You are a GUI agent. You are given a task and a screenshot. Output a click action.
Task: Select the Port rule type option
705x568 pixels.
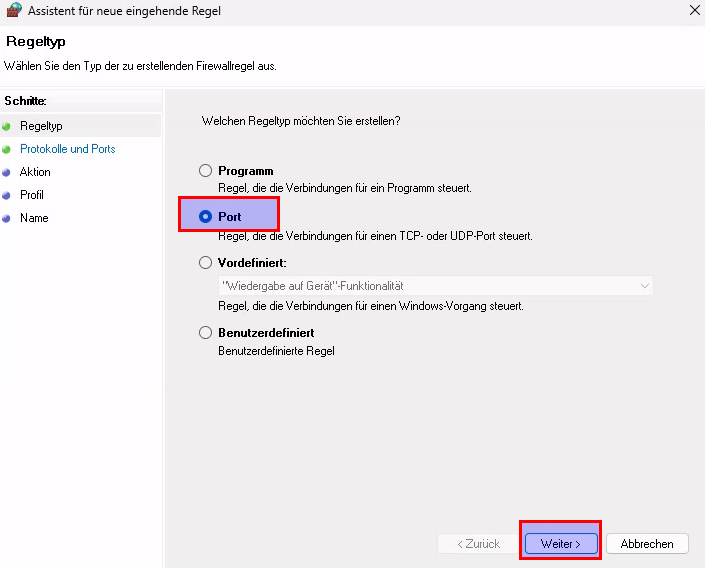tap(206, 216)
